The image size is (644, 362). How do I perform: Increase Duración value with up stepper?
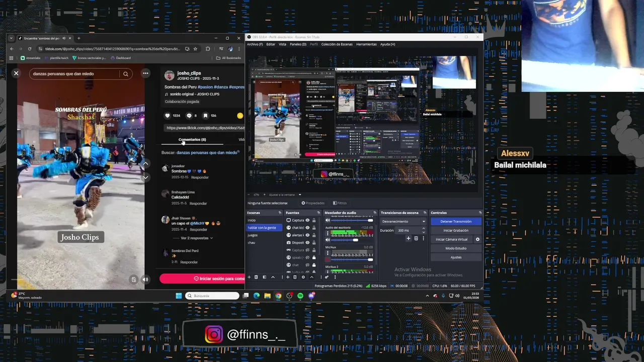click(x=424, y=229)
